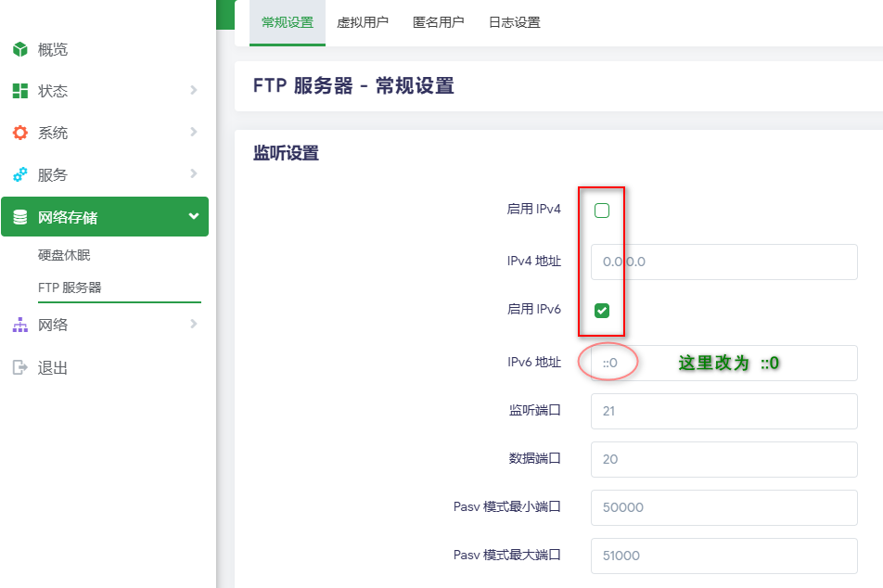
Task: Click the Network Storage database icon
Action: [19, 217]
